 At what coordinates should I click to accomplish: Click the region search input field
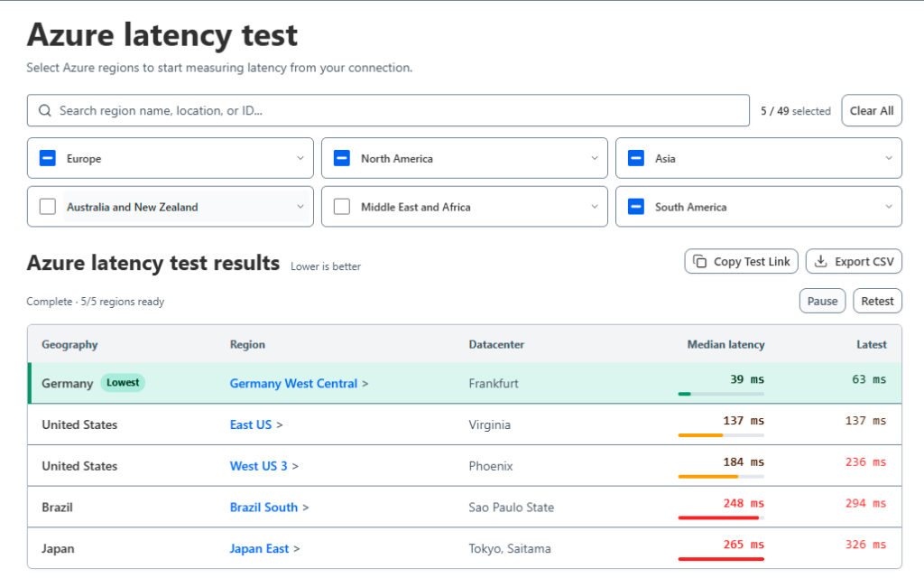tap(388, 110)
